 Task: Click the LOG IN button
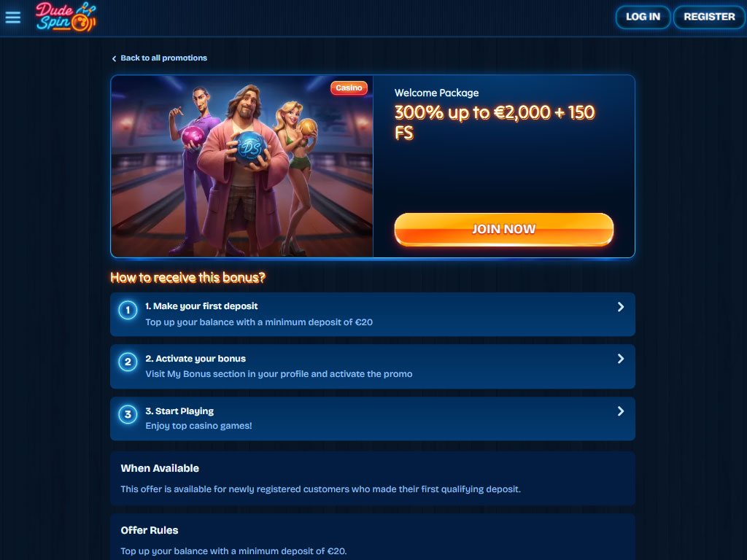click(643, 17)
